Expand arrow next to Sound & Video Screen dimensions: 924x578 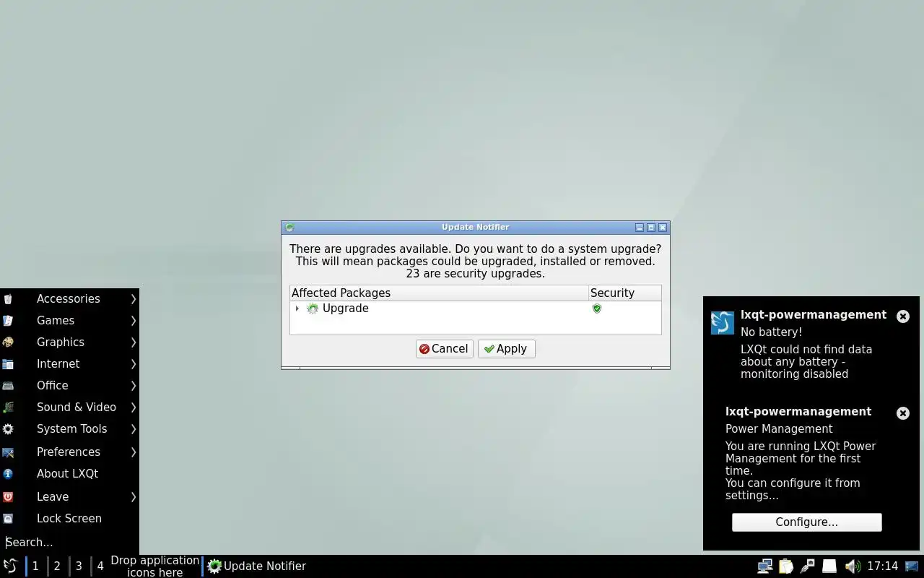pos(134,407)
